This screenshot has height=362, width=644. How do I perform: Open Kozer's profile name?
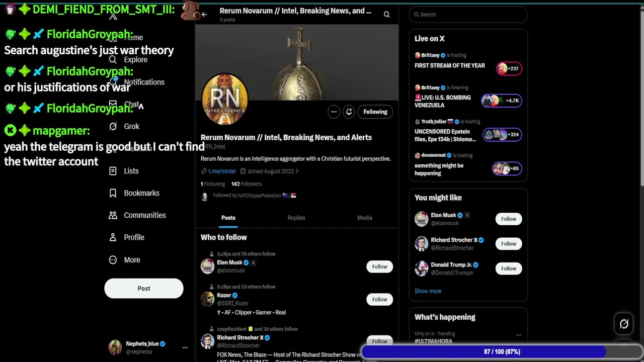tap(224, 295)
